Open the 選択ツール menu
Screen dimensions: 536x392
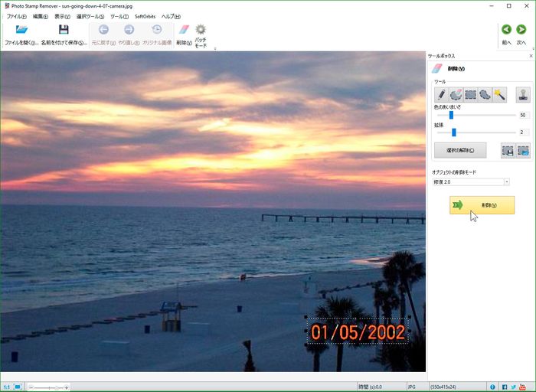click(x=90, y=16)
